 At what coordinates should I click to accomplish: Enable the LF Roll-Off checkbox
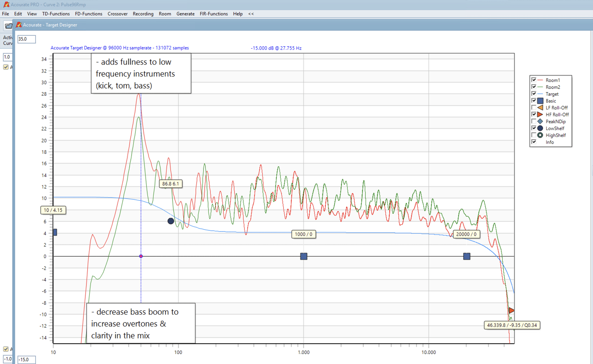(x=534, y=107)
